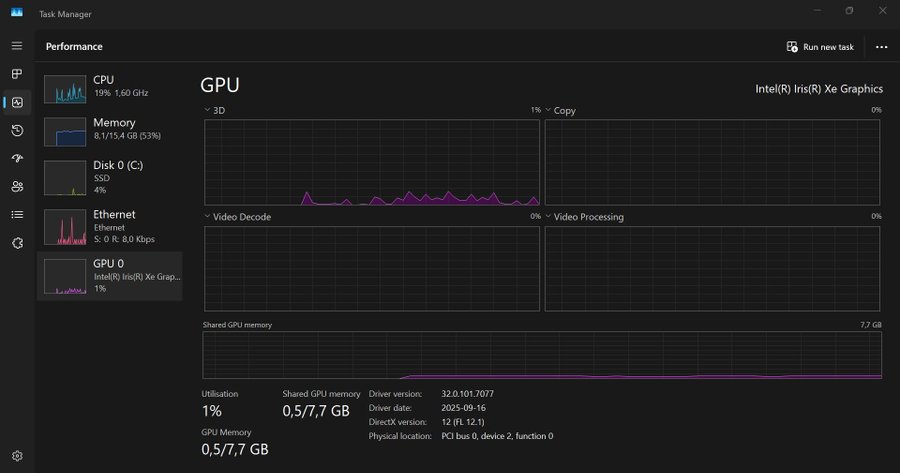This screenshot has width=900, height=473.
Task: Expand the Copy graph engine dropdown
Action: (x=560, y=110)
